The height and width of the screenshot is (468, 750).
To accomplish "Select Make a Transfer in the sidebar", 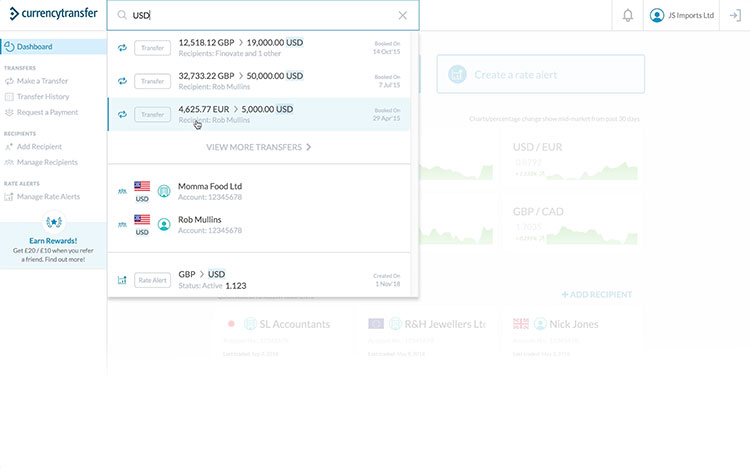I will [x=42, y=81].
